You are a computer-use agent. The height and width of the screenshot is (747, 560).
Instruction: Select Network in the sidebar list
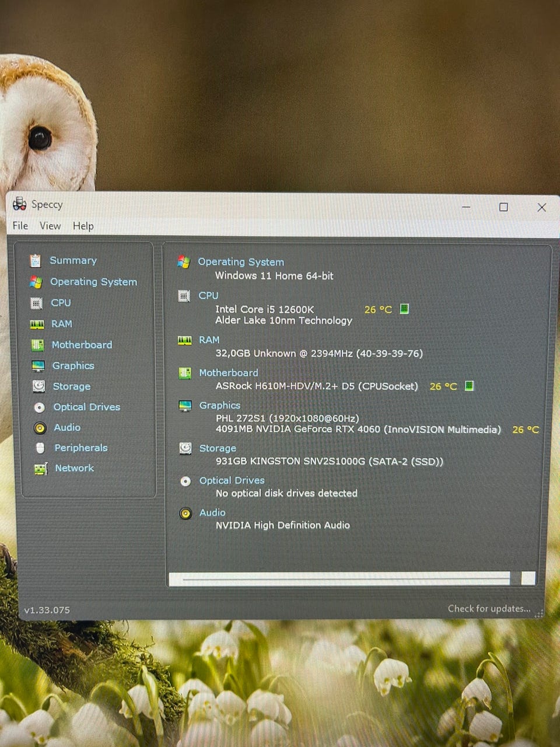coord(74,469)
